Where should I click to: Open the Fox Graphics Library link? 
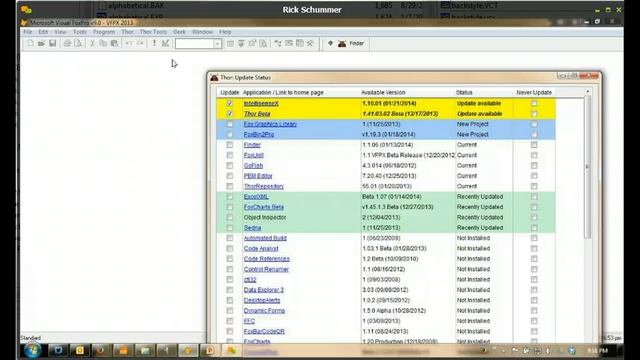(270, 124)
